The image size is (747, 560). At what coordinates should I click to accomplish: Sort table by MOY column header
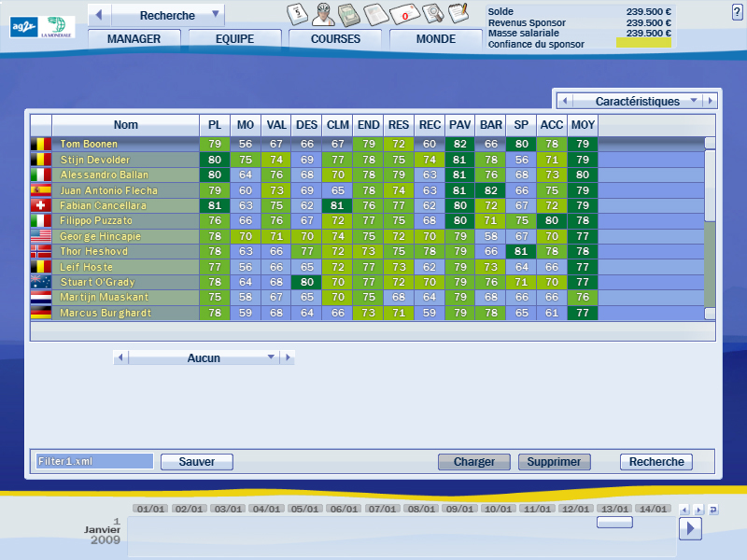(x=583, y=125)
